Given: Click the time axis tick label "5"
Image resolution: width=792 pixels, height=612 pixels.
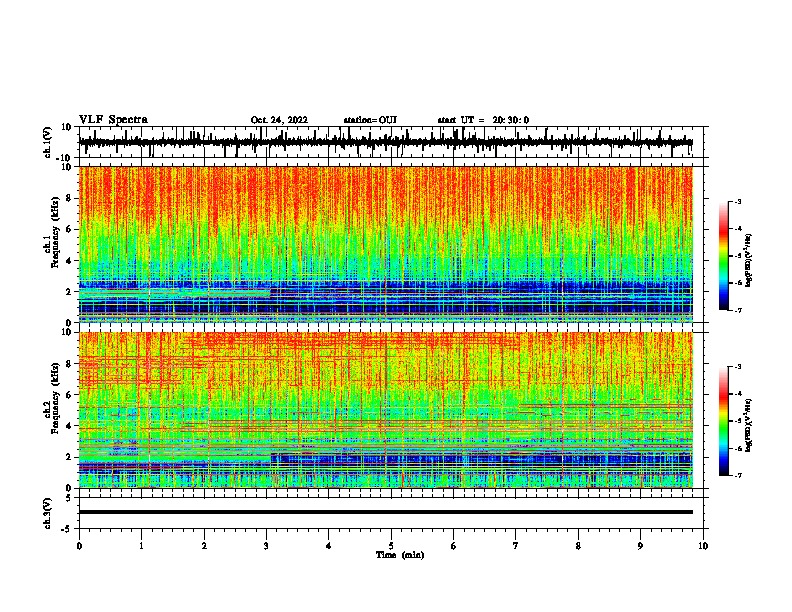Looking at the screenshot, I should coord(391,546).
